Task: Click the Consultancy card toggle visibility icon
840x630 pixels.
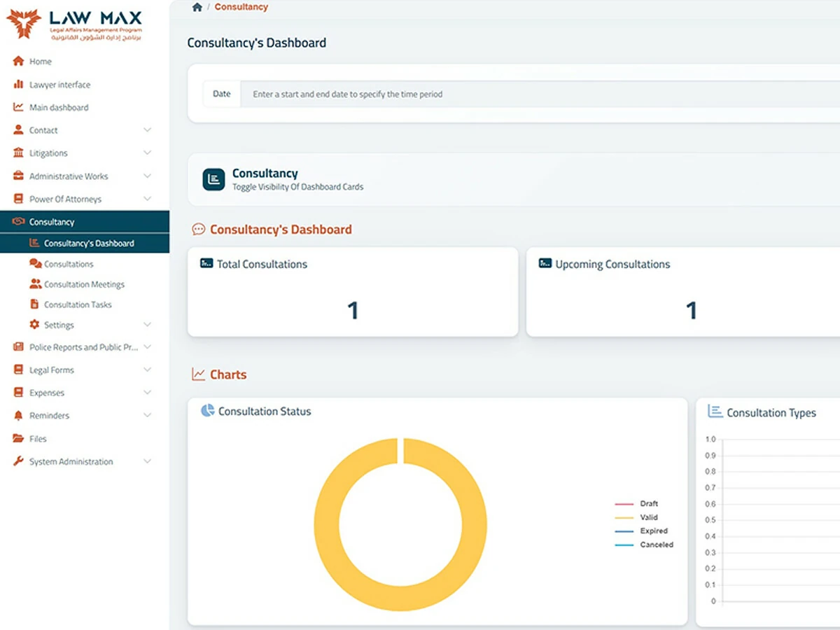Action: (214, 179)
